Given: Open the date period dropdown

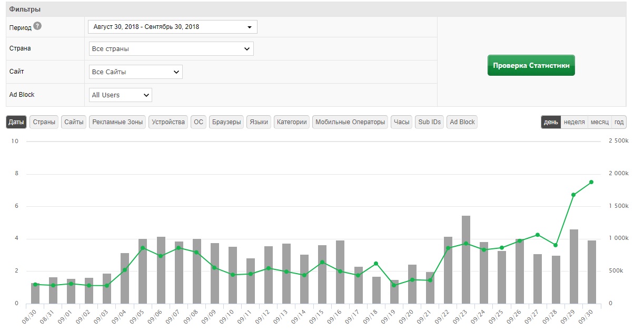Looking at the screenshot, I should (x=172, y=27).
